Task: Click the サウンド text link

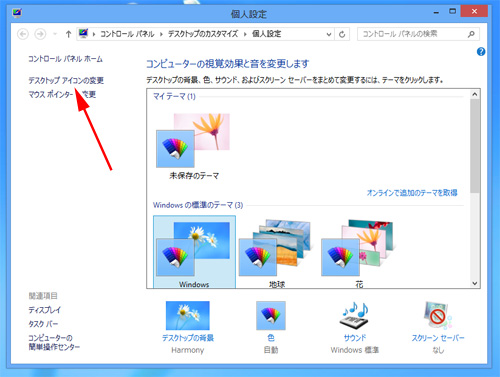Action: (x=355, y=338)
